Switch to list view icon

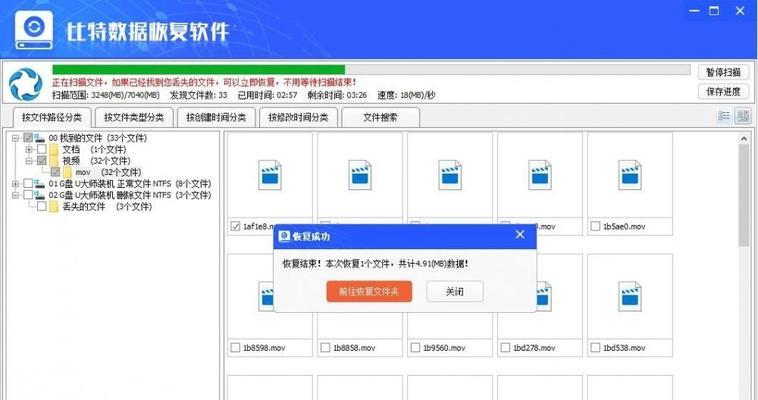(x=724, y=116)
